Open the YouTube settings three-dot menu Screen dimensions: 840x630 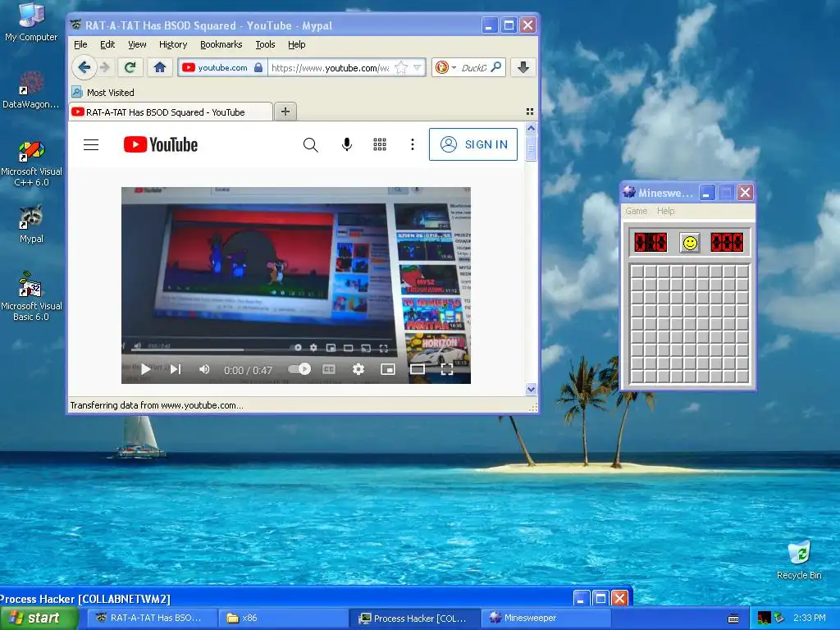(x=413, y=144)
